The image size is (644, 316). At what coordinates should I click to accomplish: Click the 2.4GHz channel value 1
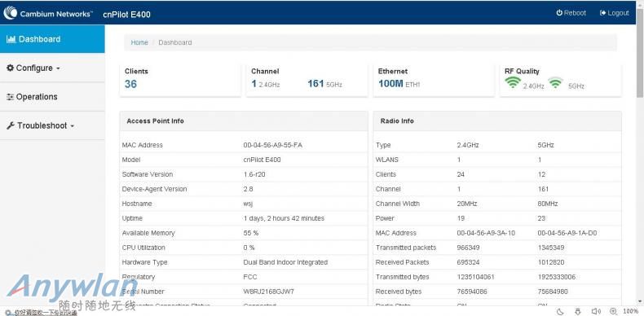254,84
